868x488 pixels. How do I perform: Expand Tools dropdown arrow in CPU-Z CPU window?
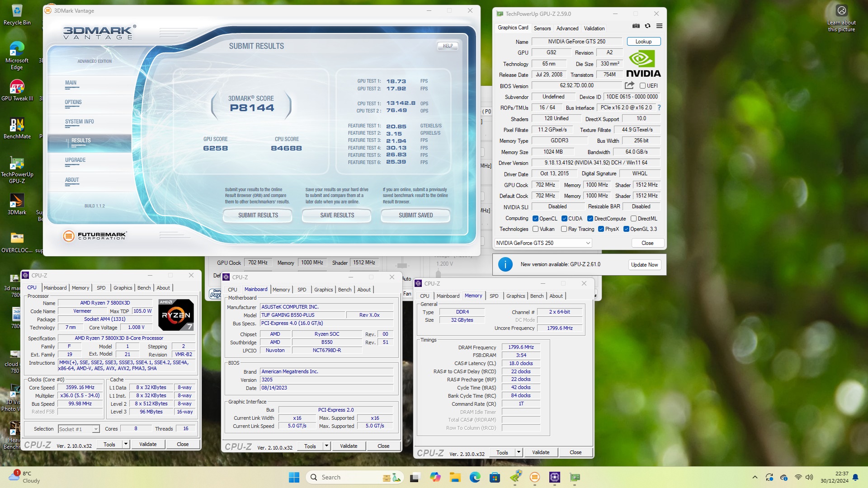pos(126,444)
